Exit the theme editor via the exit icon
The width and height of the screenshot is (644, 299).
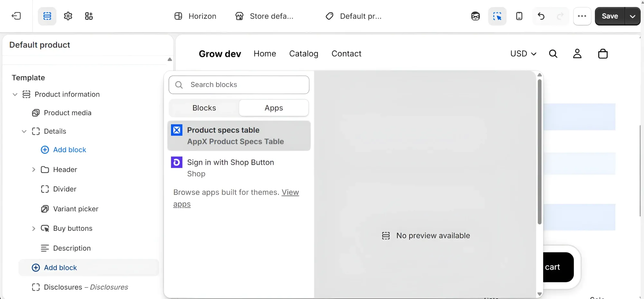(16, 16)
